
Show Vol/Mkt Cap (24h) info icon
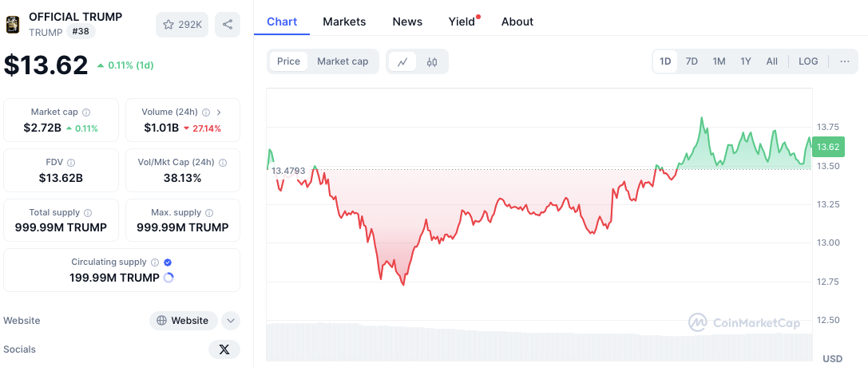(x=223, y=163)
